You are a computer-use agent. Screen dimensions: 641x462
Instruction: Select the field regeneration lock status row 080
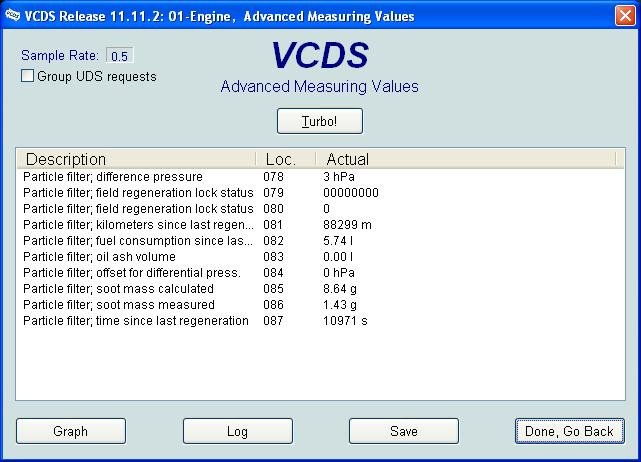(x=320, y=209)
